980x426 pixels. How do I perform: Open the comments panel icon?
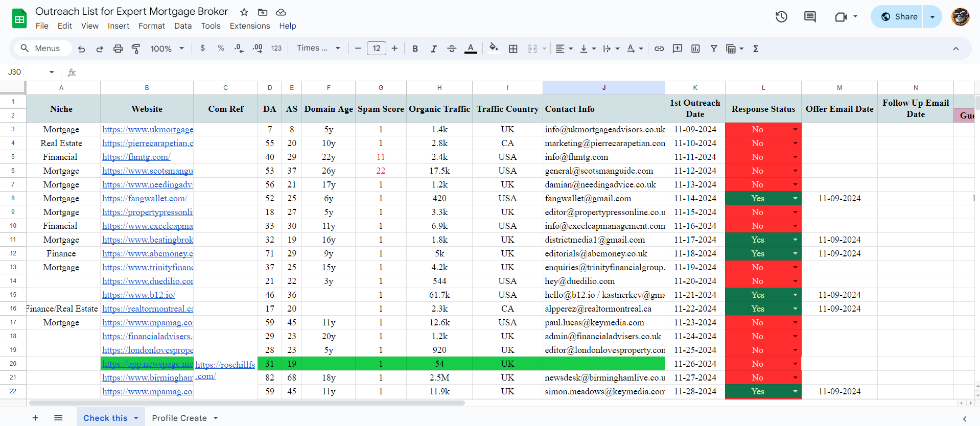click(810, 17)
